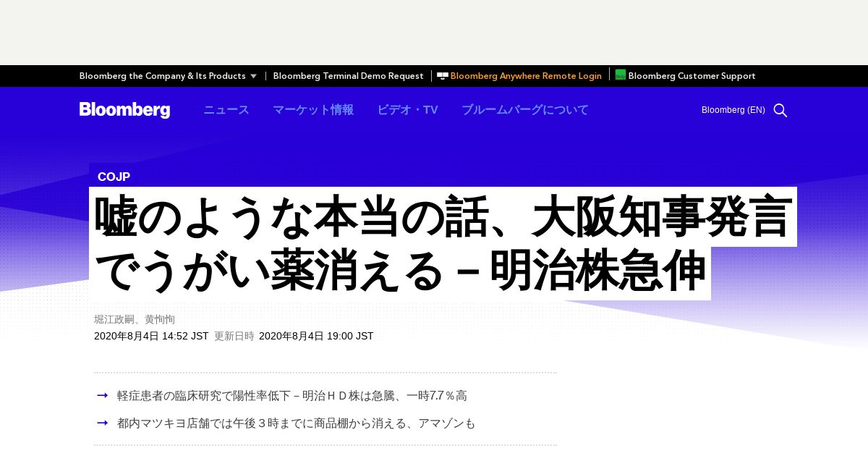The height and width of the screenshot is (456, 868).
Task: Click the Bloomberg Anywhere monitor icon
Action: tap(443, 76)
